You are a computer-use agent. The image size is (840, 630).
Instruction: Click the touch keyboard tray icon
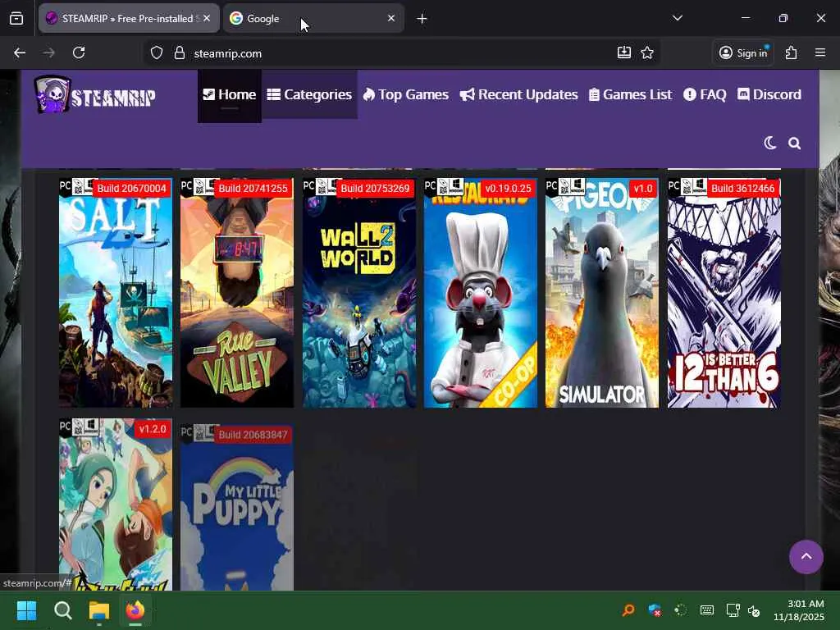click(x=706, y=610)
